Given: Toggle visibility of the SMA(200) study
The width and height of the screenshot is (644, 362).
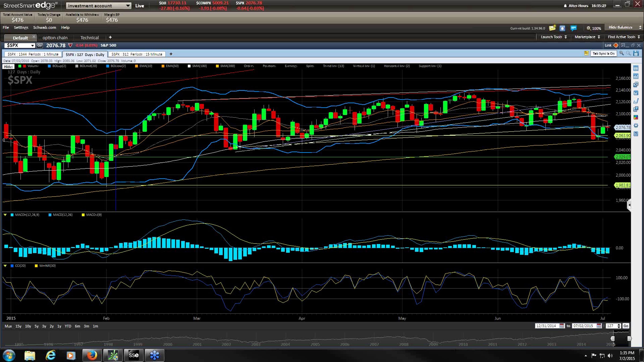Looking at the screenshot, I should [x=227, y=66].
